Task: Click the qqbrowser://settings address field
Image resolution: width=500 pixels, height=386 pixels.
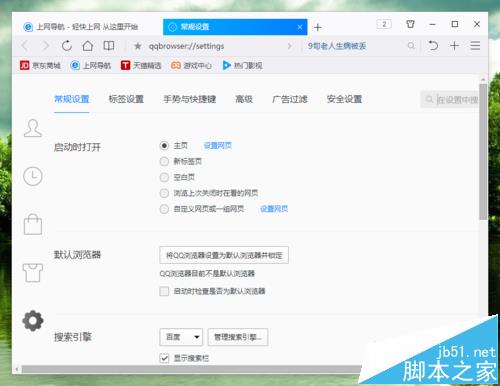Action: point(213,46)
